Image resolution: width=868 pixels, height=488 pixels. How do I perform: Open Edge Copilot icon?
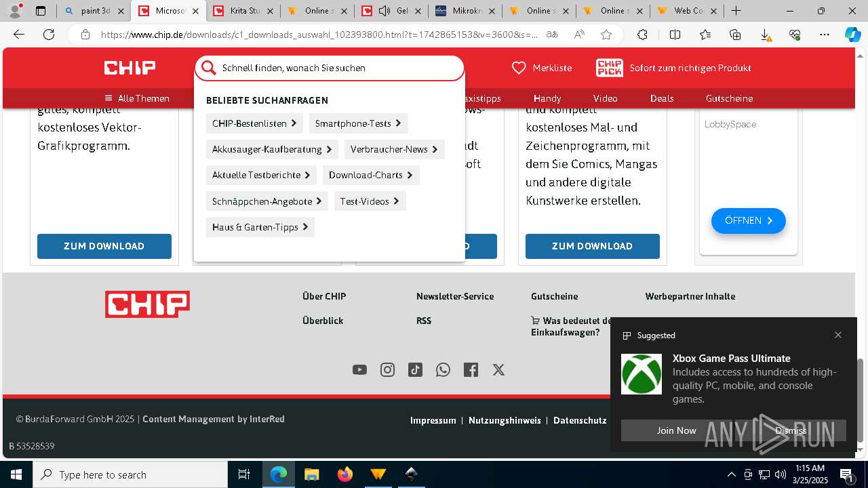(852, 35)
